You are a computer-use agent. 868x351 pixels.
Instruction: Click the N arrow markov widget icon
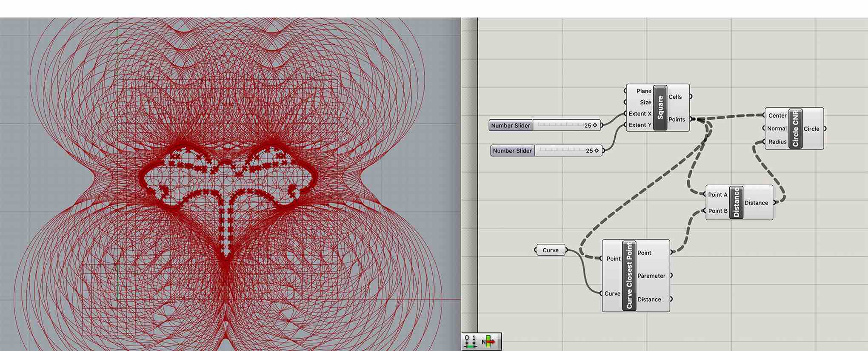pyautogui.click(x=489, y=342)
